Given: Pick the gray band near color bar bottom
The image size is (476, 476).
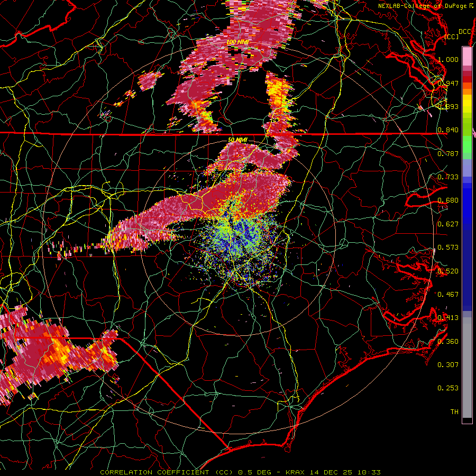Looking at the screenshot, I should click(467, 368).
